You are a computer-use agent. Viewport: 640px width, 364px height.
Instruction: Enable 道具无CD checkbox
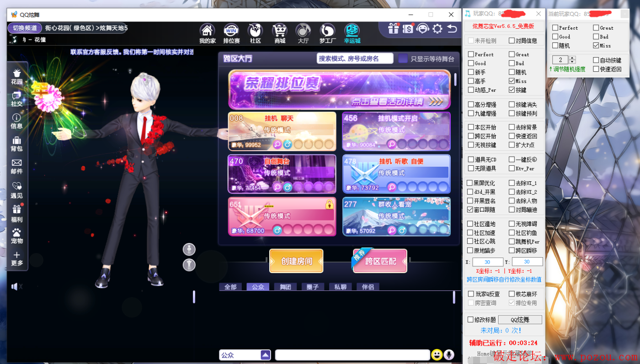click(471, 159)
